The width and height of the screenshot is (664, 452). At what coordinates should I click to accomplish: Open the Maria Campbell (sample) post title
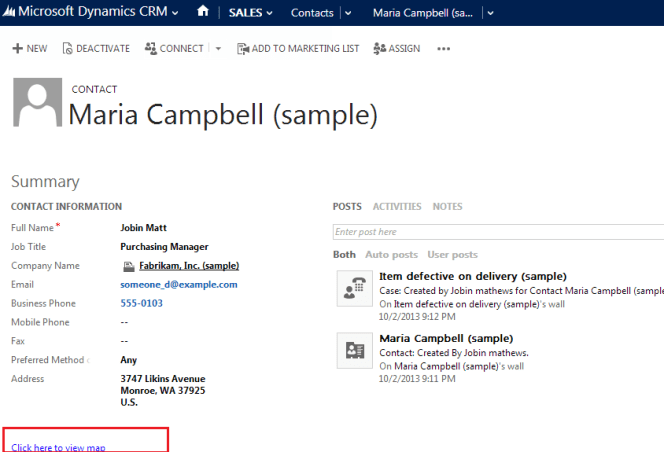click(x=446, y=338)
